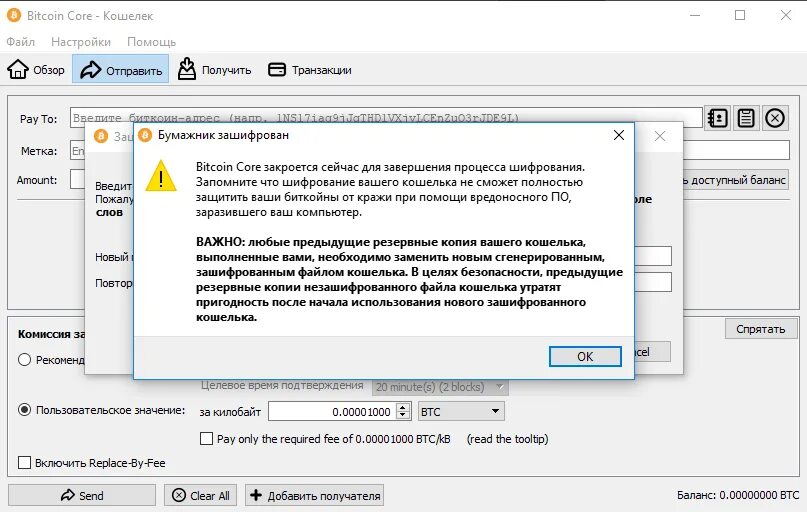
Task: Click the доступный баланс button
Action: [736, 180]
